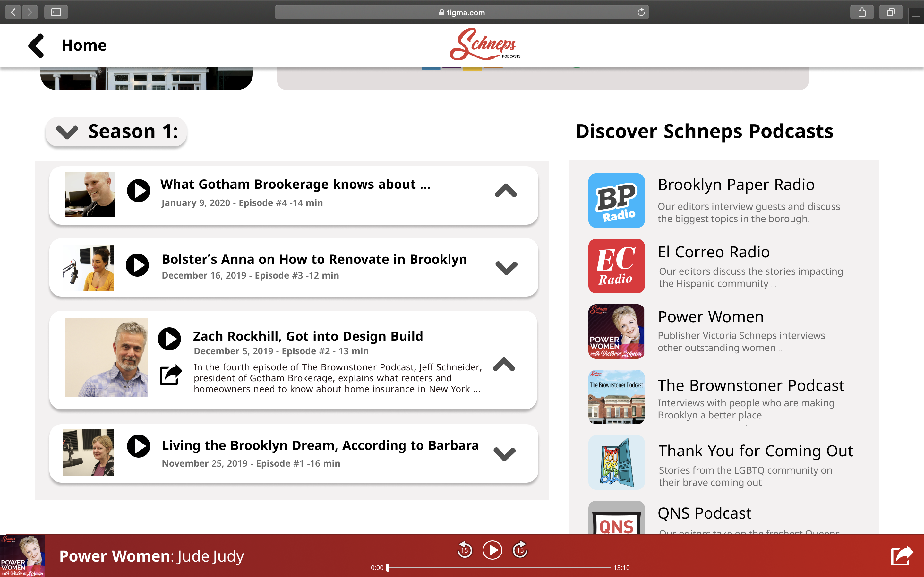This screenshot has height=577, width=924.
Task: Click the 0:00 elapsed time label
Action: point(377,567)
